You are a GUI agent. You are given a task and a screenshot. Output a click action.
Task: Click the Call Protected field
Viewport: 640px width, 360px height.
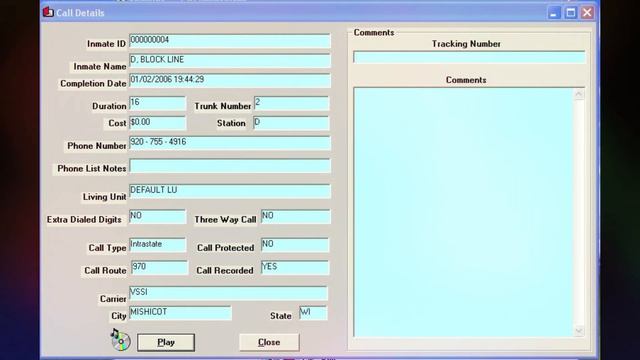point(295,245)
